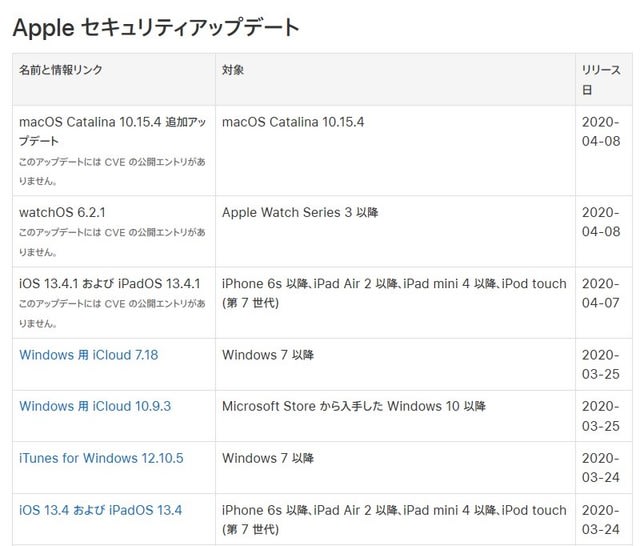Click the Windows 7 以降 cell for iCloud 7.18

click(x=268, y=355)
